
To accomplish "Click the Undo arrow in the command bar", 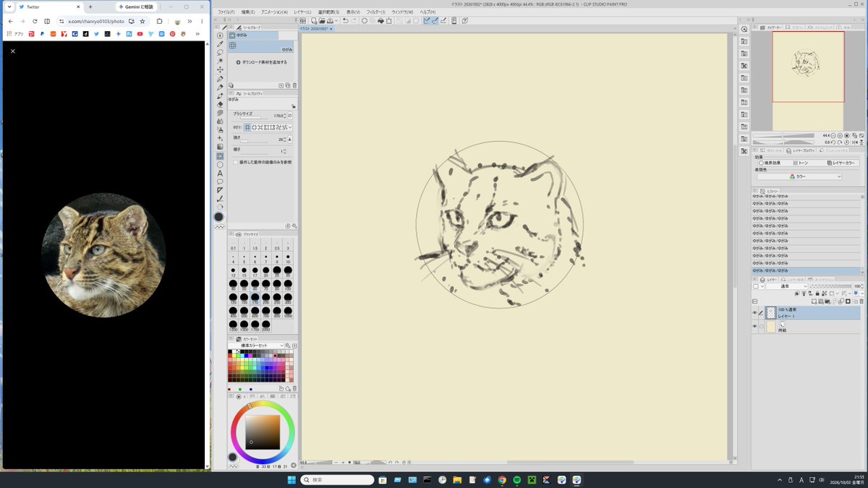I will pyautogui.click(x=345, y=21).
